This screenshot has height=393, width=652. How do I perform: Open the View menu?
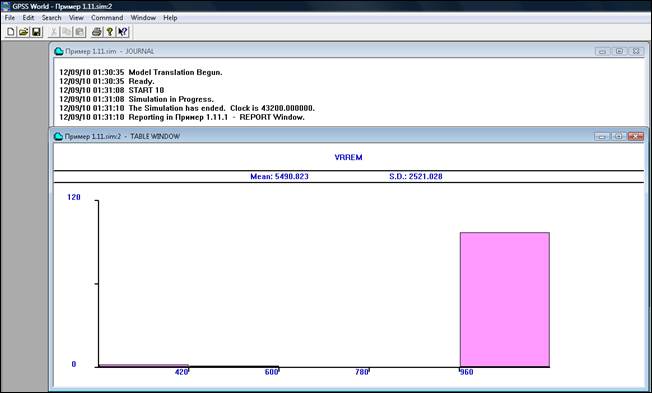(76, 18)
